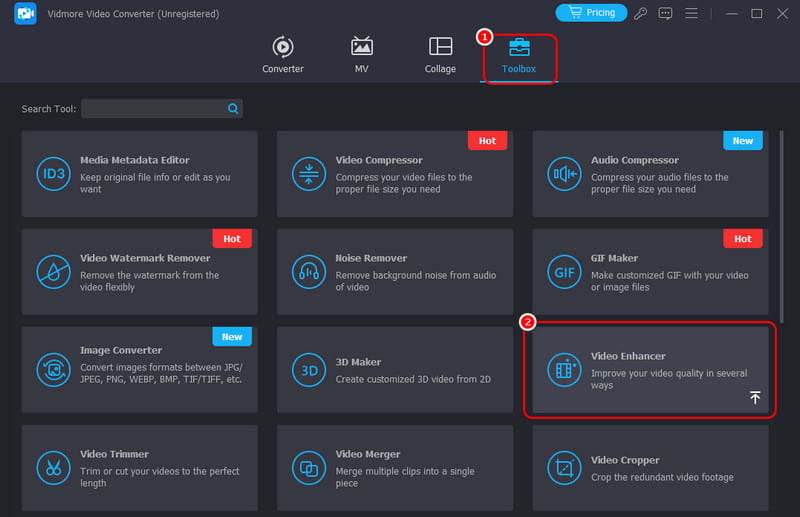Click the Search Tool input field
The width and height of the screenshot is (800, 517).
tap(155, 109)
